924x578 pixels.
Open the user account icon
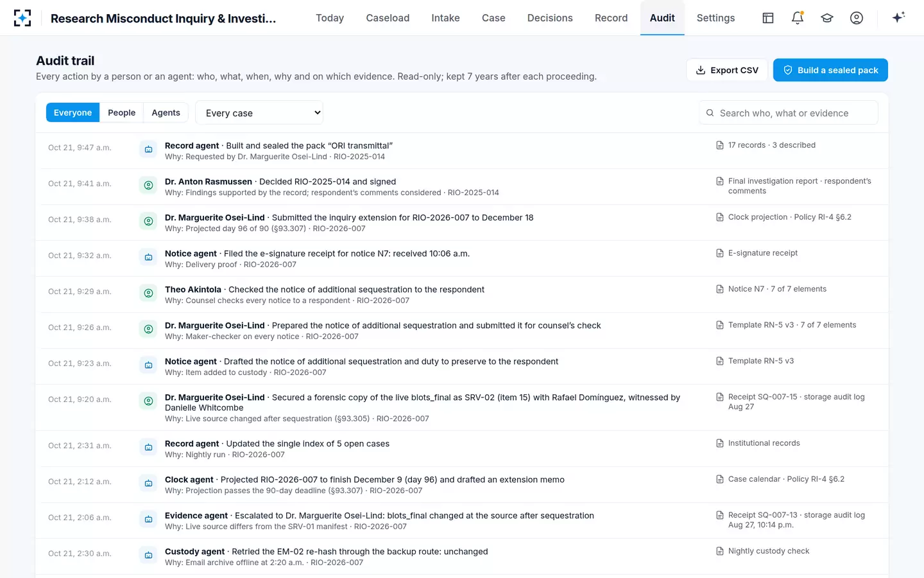tap(857, 18)
